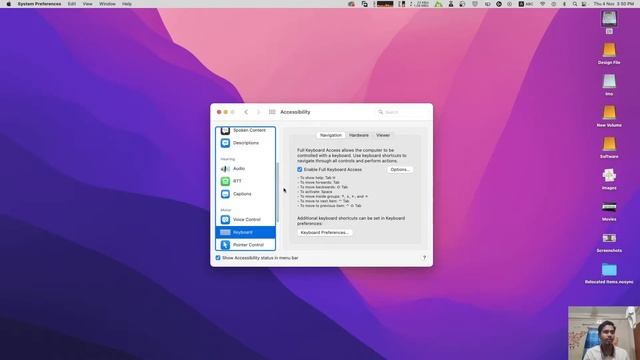Open the Bluetooth menu bar icon
Image resolution: width=640 pixels, height=360 pixels.
point(564,4)
